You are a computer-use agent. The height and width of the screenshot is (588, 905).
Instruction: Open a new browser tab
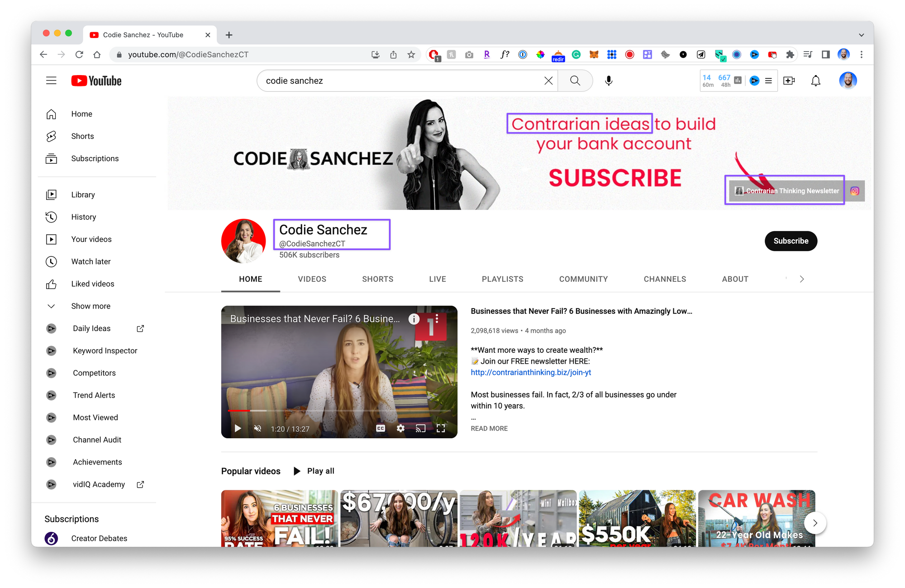click(229, 35)
